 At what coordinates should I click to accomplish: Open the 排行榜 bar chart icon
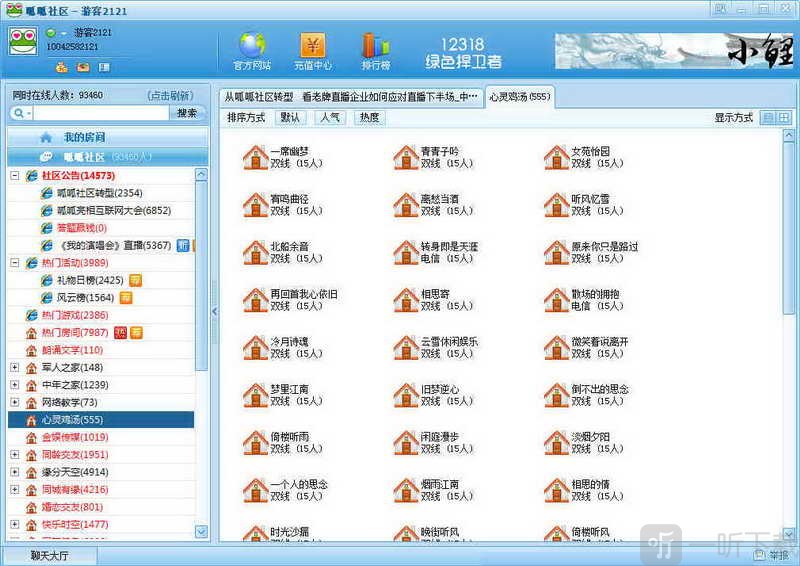(376, 45)
